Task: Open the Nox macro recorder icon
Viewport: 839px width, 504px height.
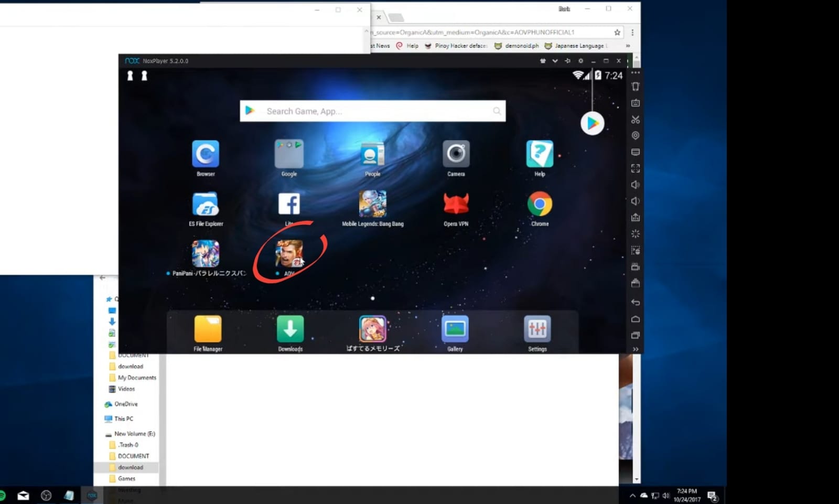Action: point(636,250)
